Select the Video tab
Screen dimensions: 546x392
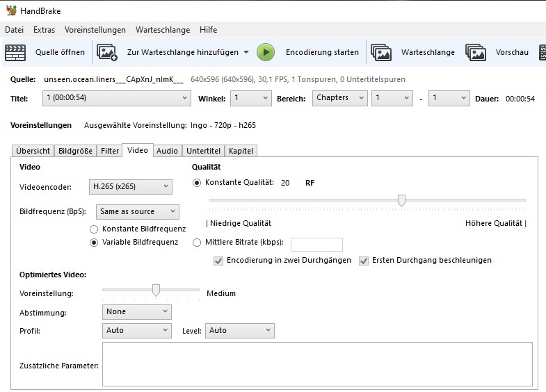[138, 150]
